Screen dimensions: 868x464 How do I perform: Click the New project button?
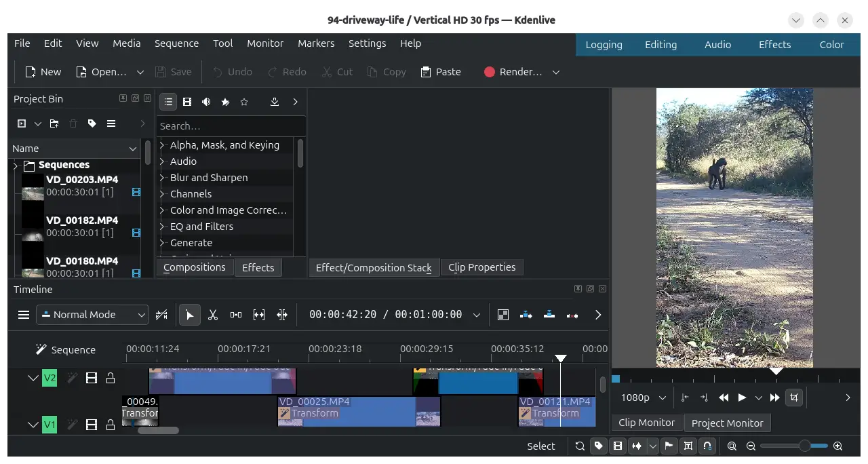point(43,72)
